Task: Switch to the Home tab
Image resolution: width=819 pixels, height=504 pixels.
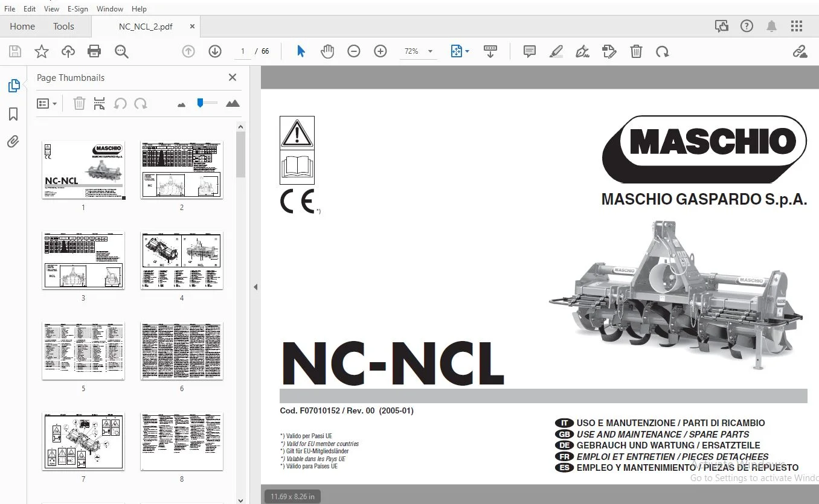Action: pyautogui.click(x=22, y=27)
